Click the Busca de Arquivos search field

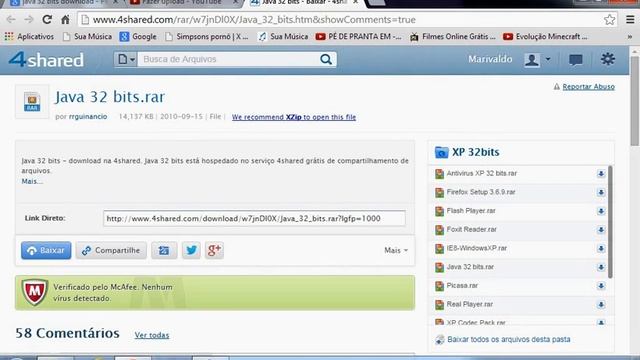pos(229,60)
